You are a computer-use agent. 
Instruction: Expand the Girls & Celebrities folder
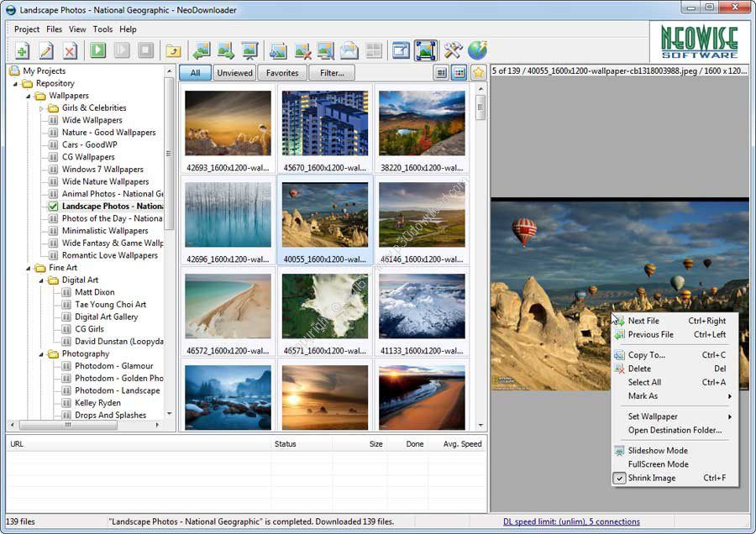click(41, 108)
